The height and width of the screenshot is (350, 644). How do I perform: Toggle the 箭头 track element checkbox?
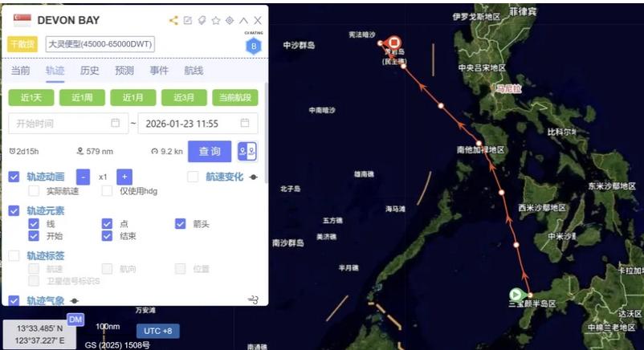pyautogui.click(x=181, y=223)
